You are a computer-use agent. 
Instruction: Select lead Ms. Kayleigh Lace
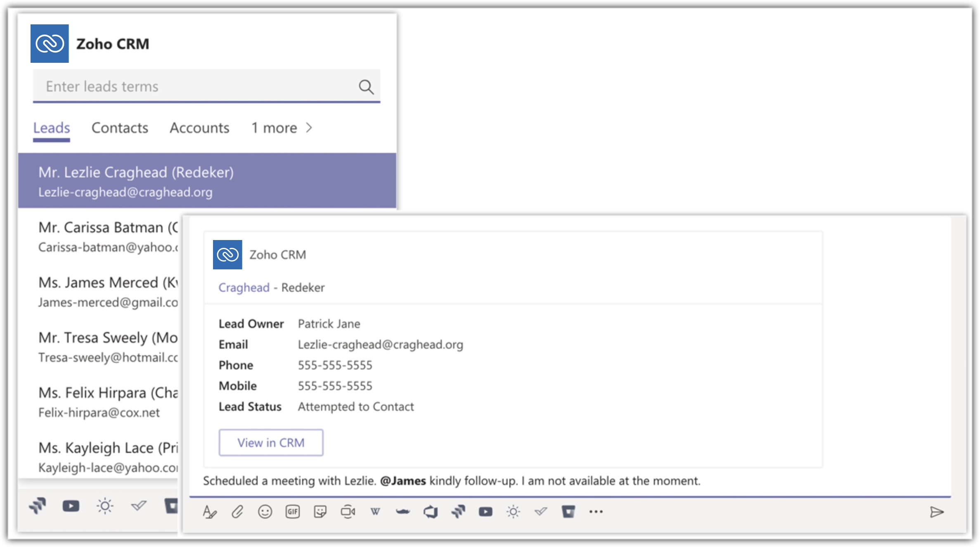pyautogui.click(x=98, y=457)
